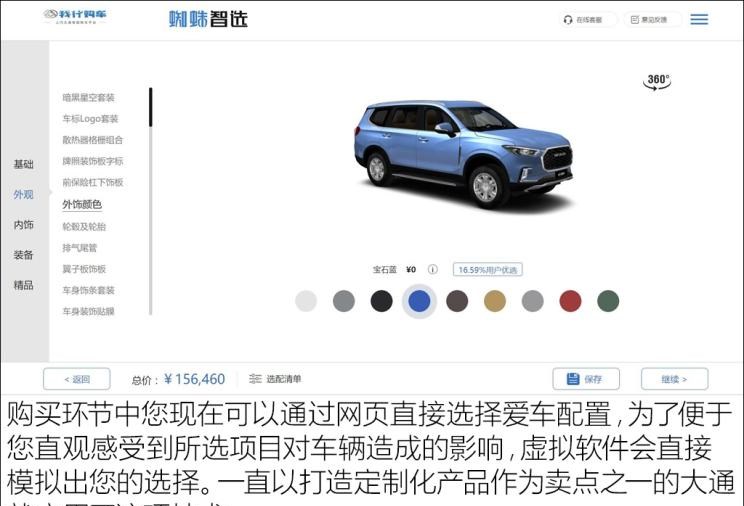
Task: Select the white color swatch
Action: coord(306,301)
